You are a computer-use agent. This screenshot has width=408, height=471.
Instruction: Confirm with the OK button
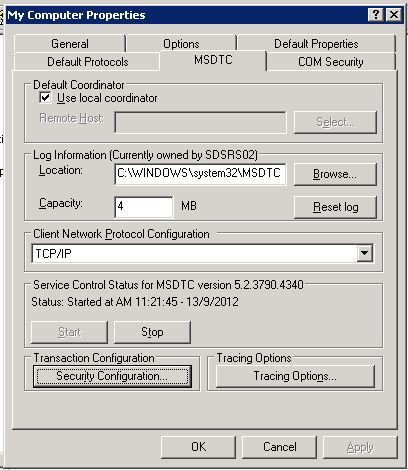point(198,447)
